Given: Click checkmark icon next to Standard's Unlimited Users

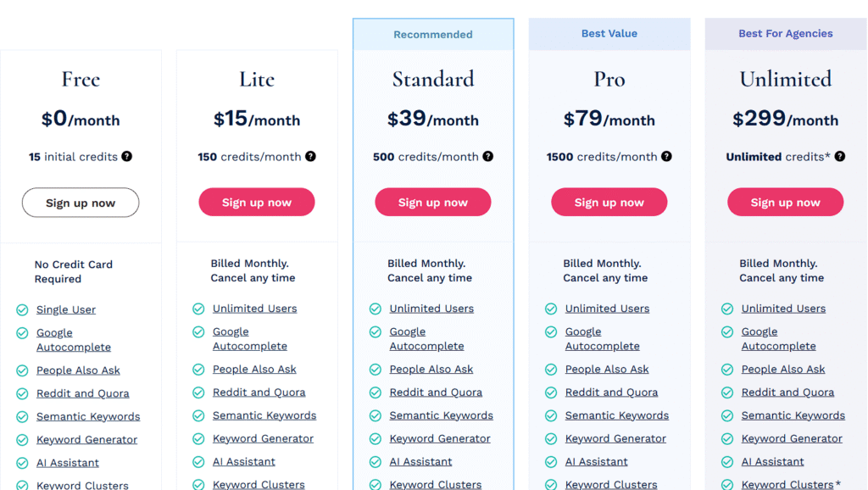Looking at the screenshot, I should coord(376,309).
